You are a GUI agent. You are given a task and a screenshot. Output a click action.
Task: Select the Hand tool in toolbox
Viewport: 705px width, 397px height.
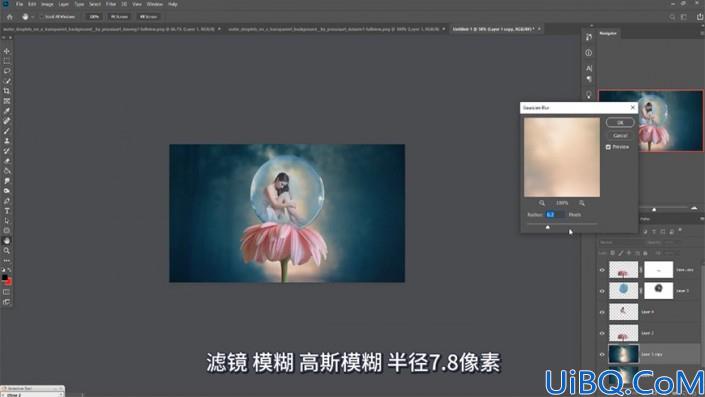click(7, 241)
